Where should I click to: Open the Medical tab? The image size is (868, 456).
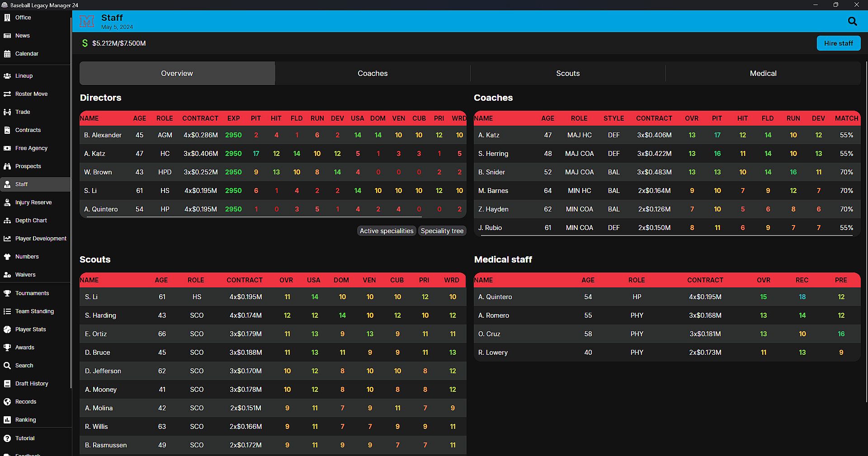[x=763, y=73]
